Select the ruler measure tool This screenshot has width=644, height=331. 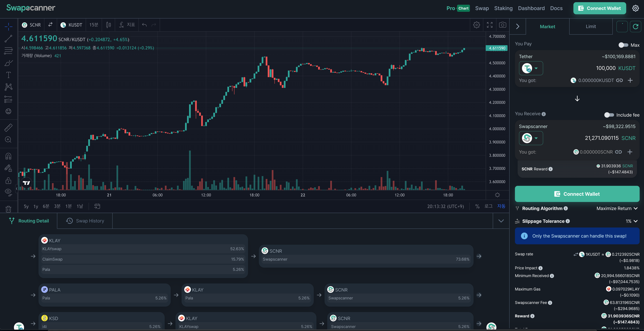[x=9, y=128]
